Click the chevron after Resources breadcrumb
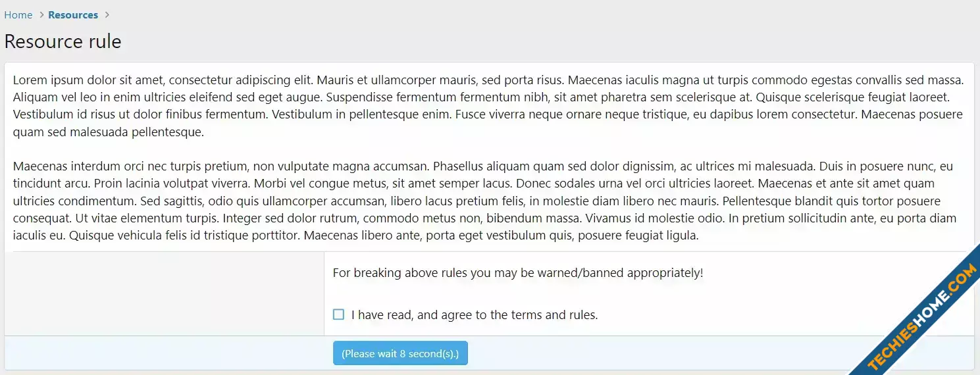Image resolution: width=980 pixels, height=375 pixels. (107, 14)
